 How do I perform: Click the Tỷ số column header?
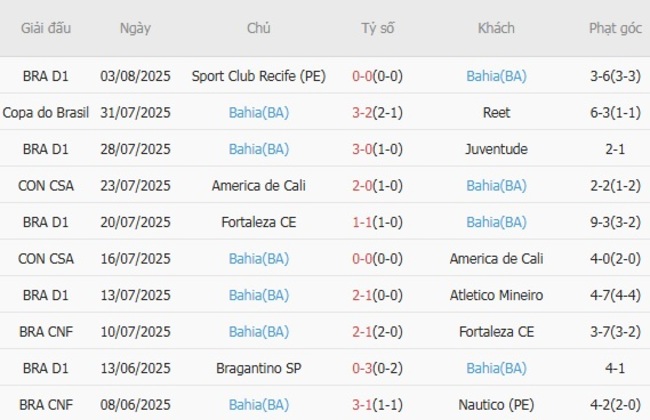click(377, 29)
